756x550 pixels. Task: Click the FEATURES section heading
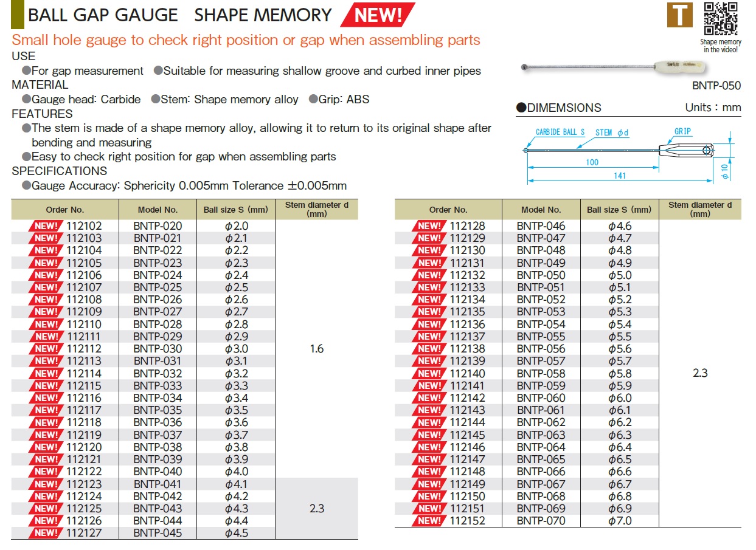42,114
